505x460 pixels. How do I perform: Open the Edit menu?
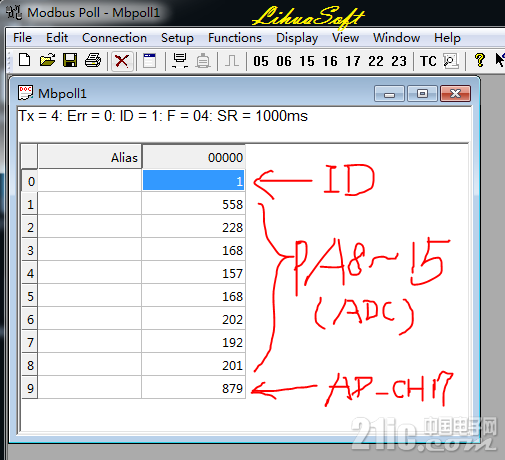point(57,38)
